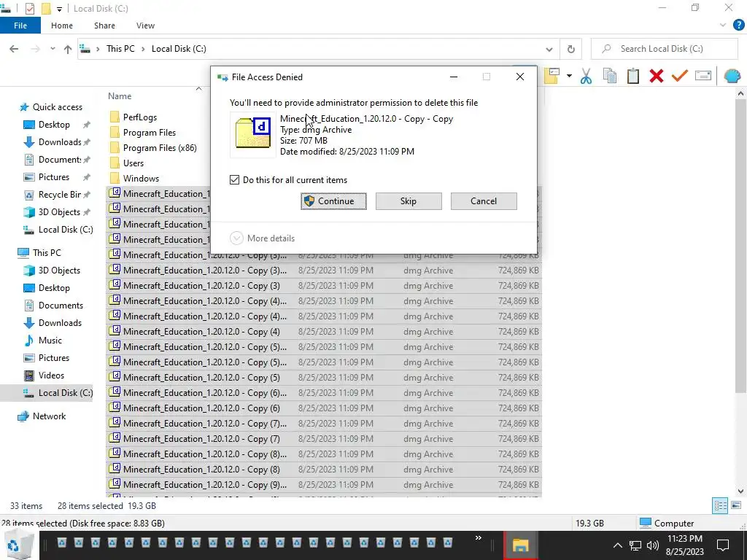
Task: Select the PerfLogs folder
Action: [x=139, y=117]
